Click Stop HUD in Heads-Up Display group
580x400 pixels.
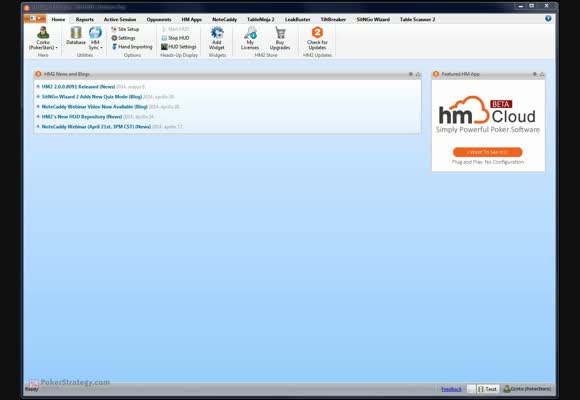pyautogui.click(x=175, y=38)
